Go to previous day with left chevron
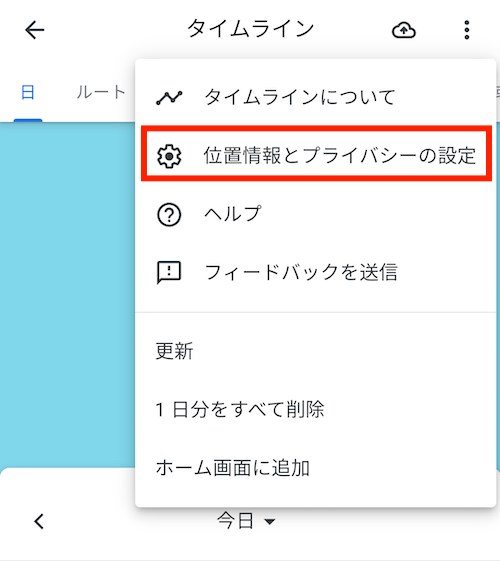 [x=39, y=521]
